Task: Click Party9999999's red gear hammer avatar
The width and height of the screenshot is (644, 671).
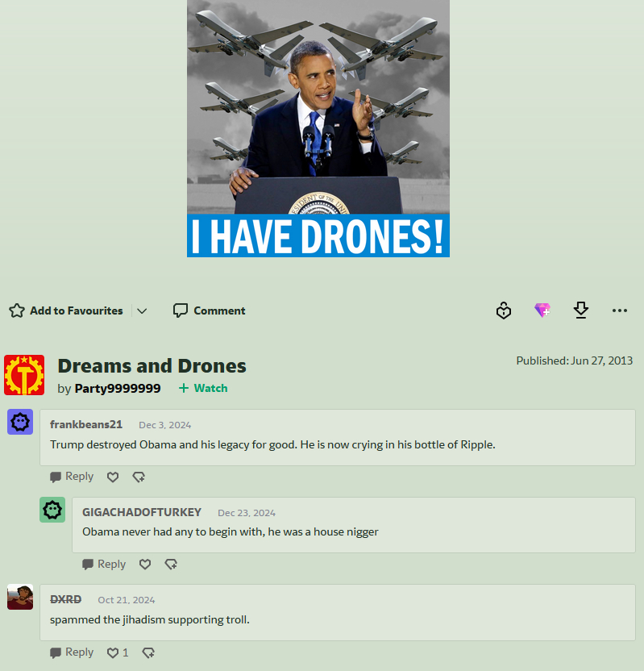Action: [24, 375]
